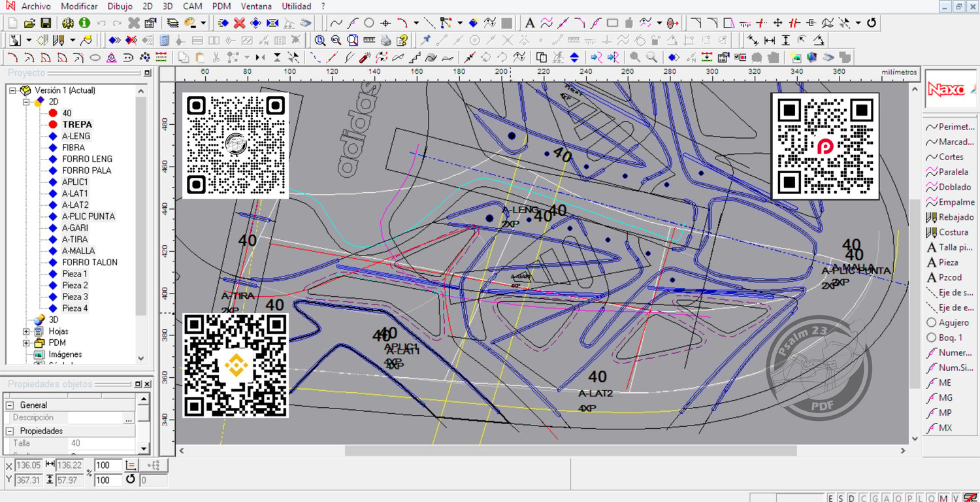Click the blue up-down triangles icon
This screenshot has height=502, width=980.
coord(574,58)
